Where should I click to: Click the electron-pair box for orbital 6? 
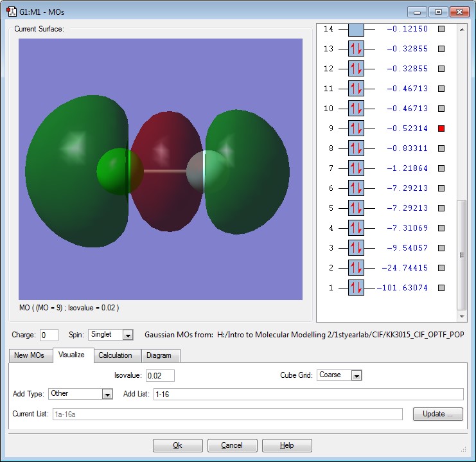[x=356, y=188]
